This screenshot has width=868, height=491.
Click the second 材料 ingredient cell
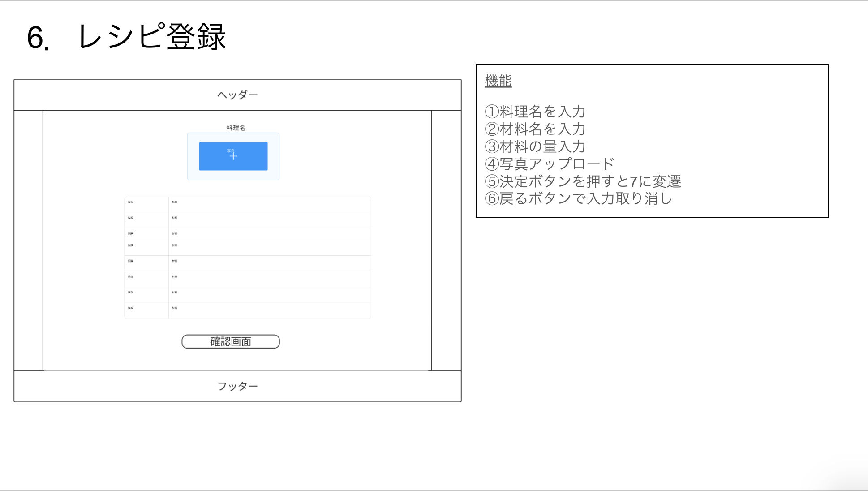tap(175, 219)
